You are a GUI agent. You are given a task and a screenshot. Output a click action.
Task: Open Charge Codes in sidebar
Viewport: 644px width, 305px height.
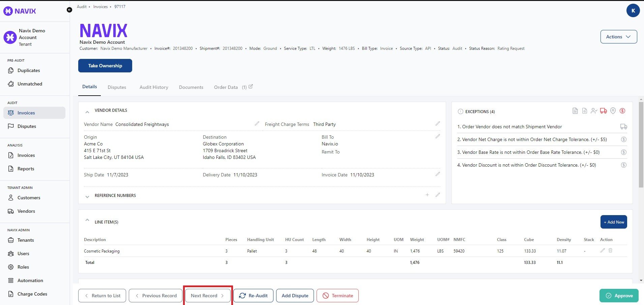(32, 294)
